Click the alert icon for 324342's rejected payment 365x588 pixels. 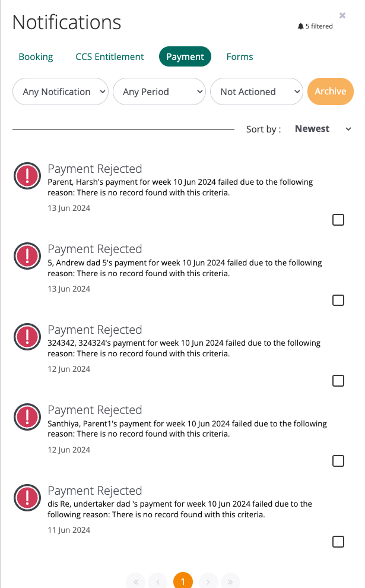tap(26, 336)
